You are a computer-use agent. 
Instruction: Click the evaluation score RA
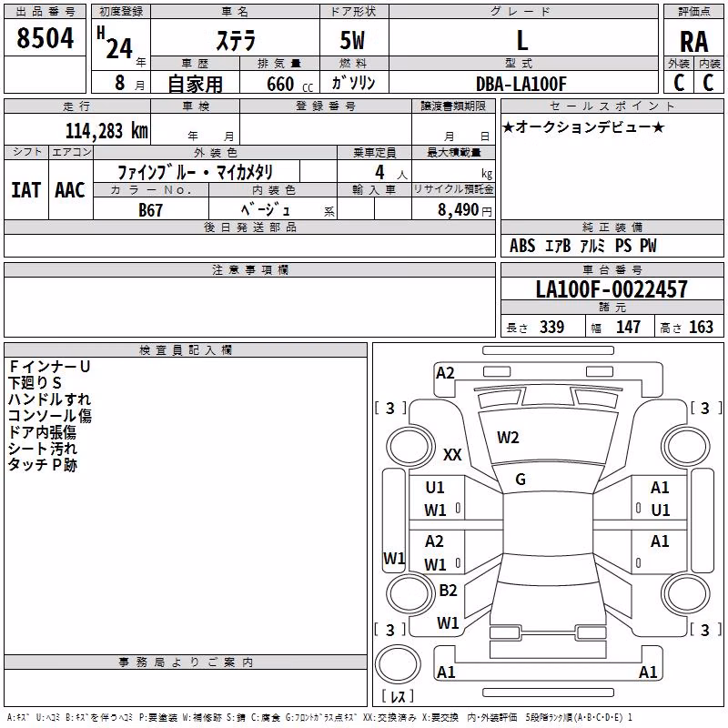pyautogui.click(x=693, y=42)
